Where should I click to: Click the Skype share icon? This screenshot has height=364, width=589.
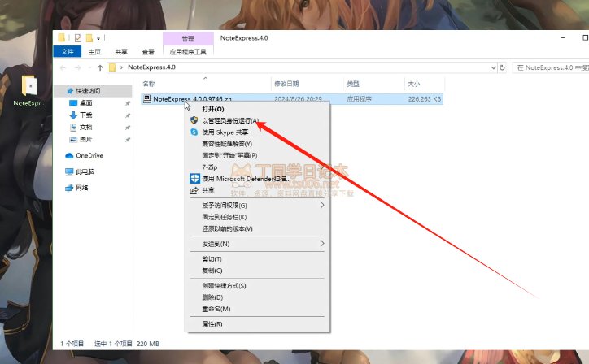tap(194, 132)
